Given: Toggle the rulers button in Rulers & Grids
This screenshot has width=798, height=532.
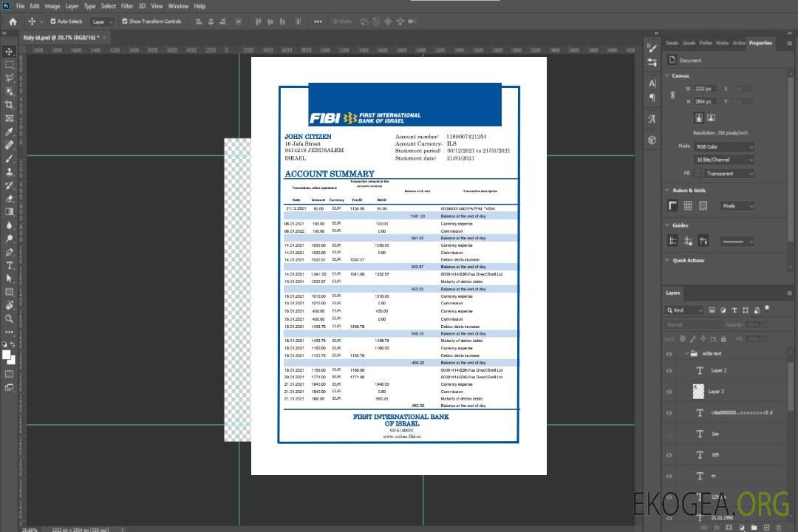Looking at the screenshot, I should [x=673, y=205].
